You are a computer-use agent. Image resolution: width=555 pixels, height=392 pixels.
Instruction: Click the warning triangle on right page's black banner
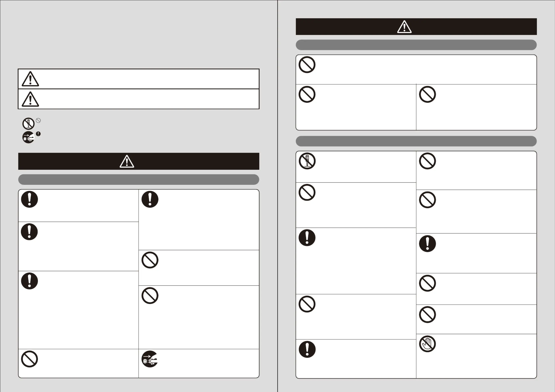[x=404, y=27]
